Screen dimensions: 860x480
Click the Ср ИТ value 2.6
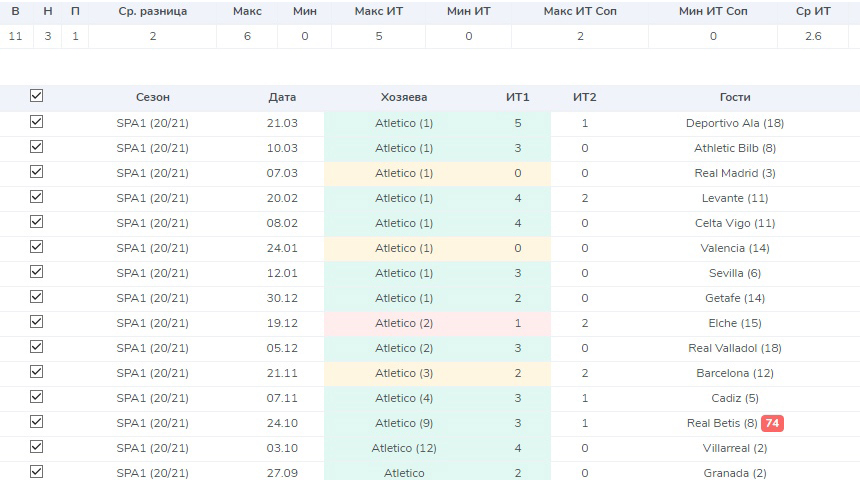click(x=813, y=36)
